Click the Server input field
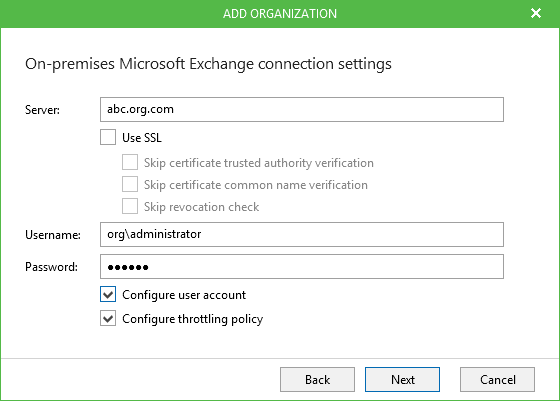The height and width of the screenshot is (401, 560). [302, 109]
